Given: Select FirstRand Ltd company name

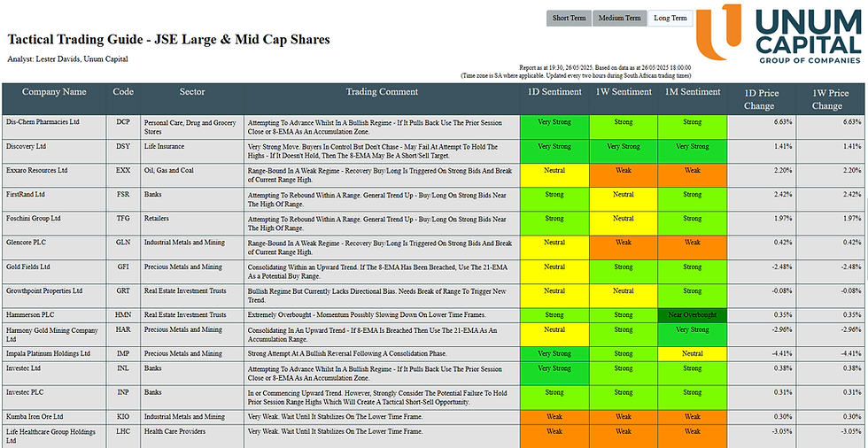Looking at the screenshot, I should pos(26,195).
